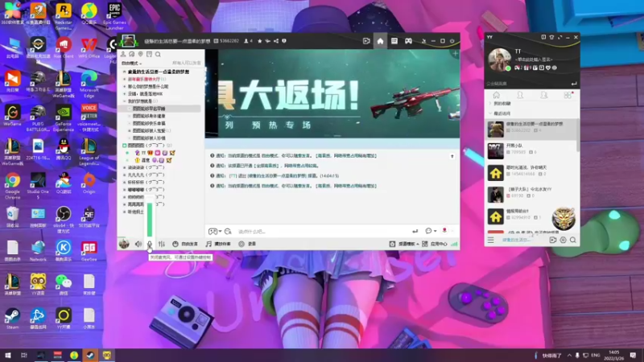Open TT's profile avatar in YY main window
The width and height of the screenshot is (644, 362).
pos(499,60)
